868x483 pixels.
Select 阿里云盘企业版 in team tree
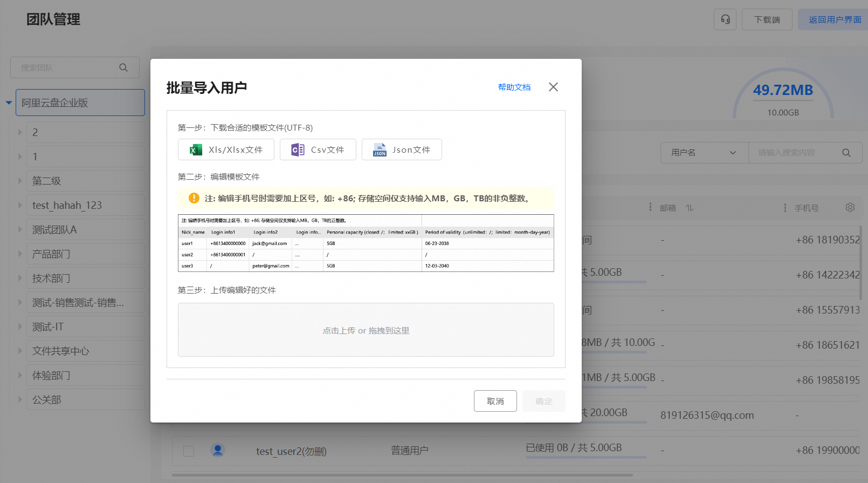coord(80,103)
